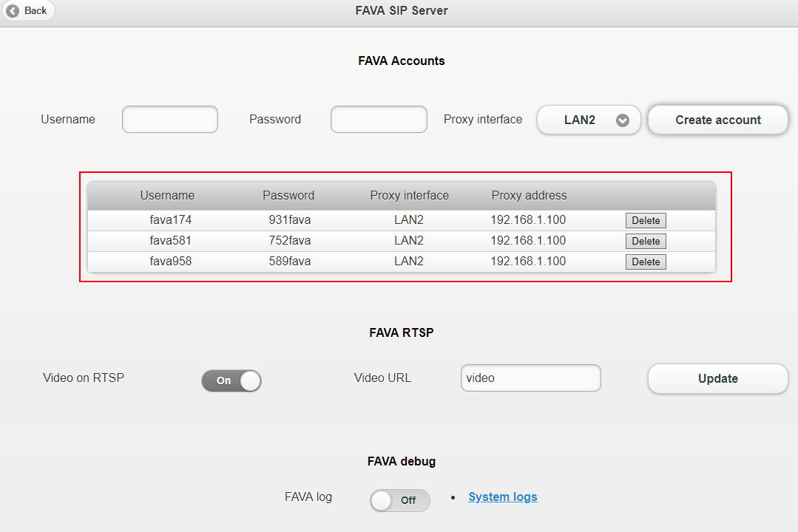The height and width of the screenshot is (532, 798).
Task: Select the fava174 username cell
Action: pyautogui.click(x=170, y=220)
